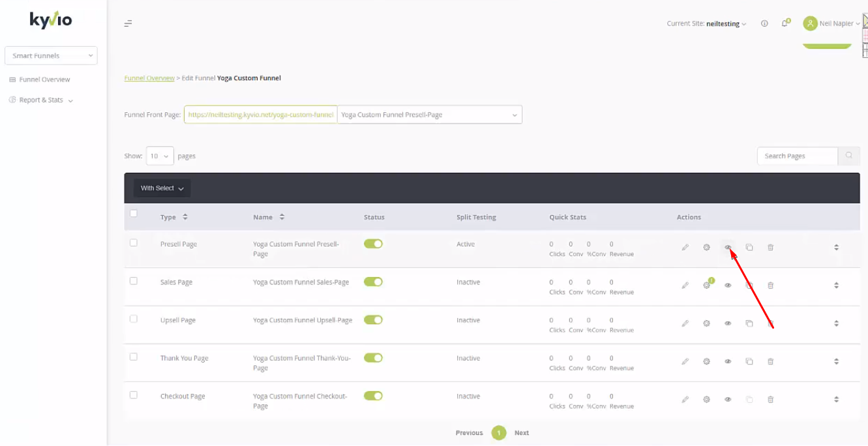
Task: Turn off the Upsell Page status switch
Action: tap(373, 320)
